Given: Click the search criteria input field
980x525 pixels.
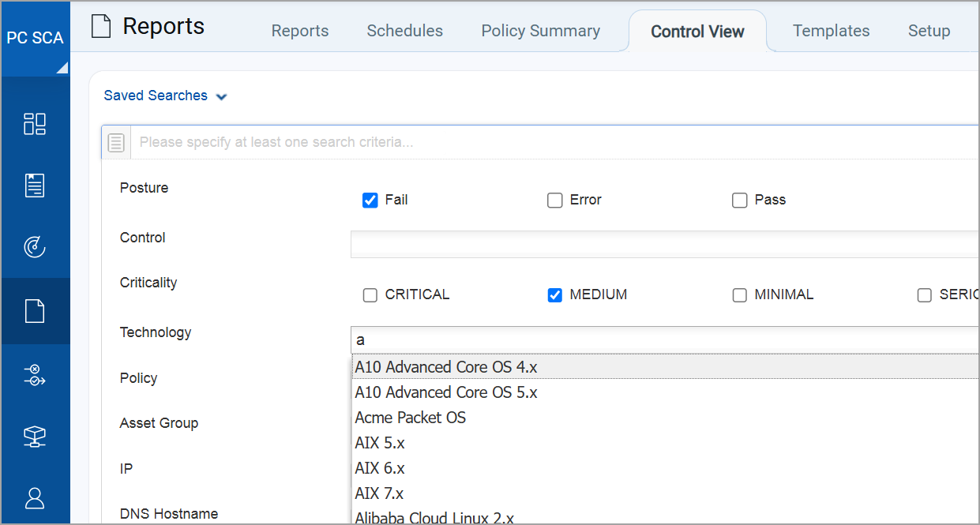Looking at the screenshot, I should pos(554,143).
